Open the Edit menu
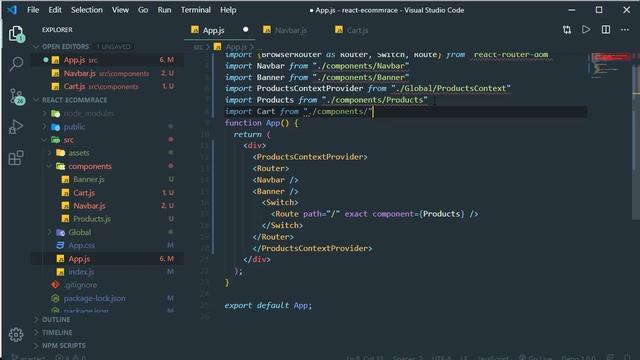The height and width of the screenshot is (360, 640). tap(55, 10)
